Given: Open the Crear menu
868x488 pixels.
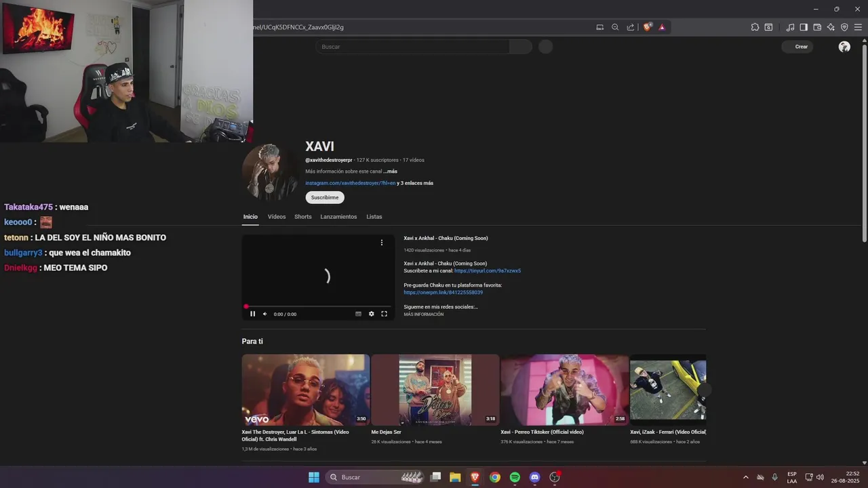Looking at the screenshot, I should click(797, 47).
